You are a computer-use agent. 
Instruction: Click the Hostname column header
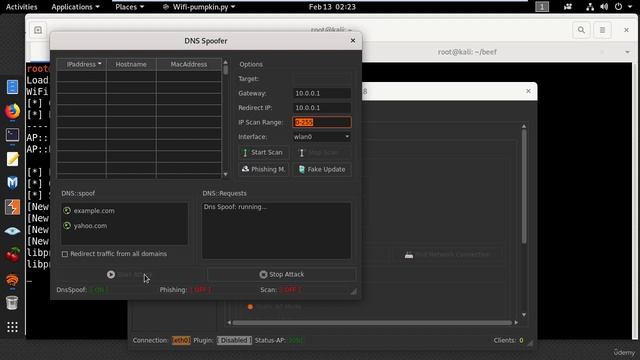coord(131,64)
